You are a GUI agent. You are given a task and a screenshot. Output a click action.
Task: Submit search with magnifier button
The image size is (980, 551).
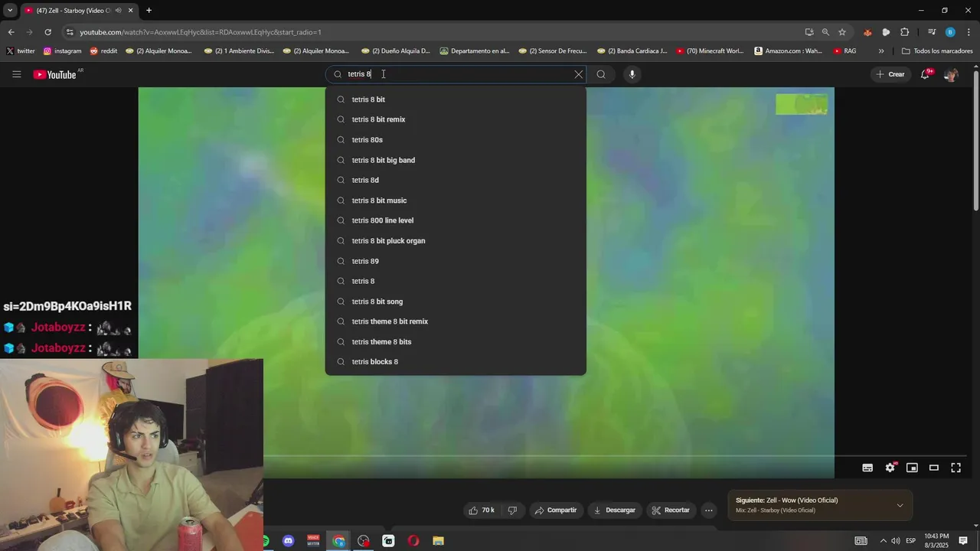click(601, 74)
